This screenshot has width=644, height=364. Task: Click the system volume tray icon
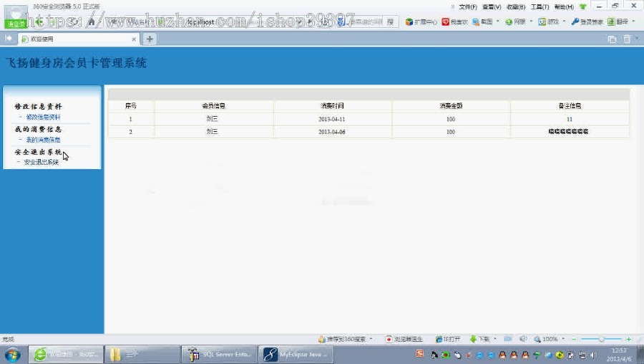(x=593, y=355)
